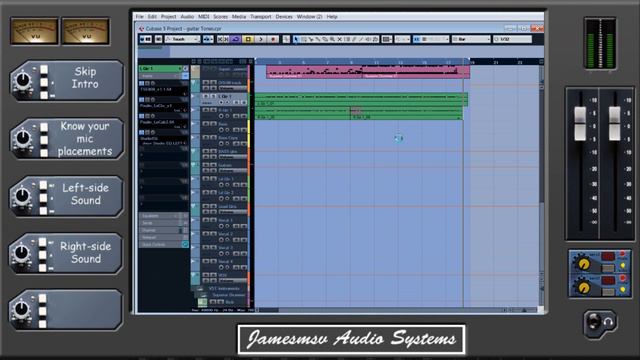Click the right channel fader handle
Image resolution: width=640 pixels, height=360 pixels.
(x=615, y=124)
